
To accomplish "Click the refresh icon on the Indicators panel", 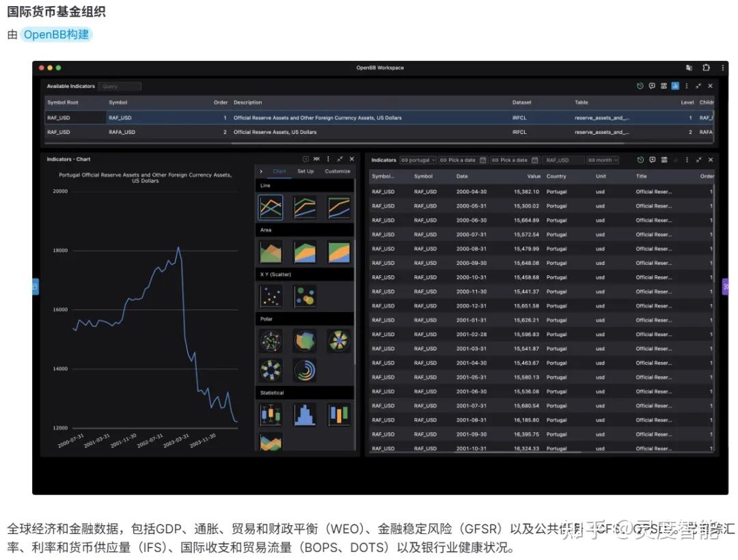I will tap(640, 160).
